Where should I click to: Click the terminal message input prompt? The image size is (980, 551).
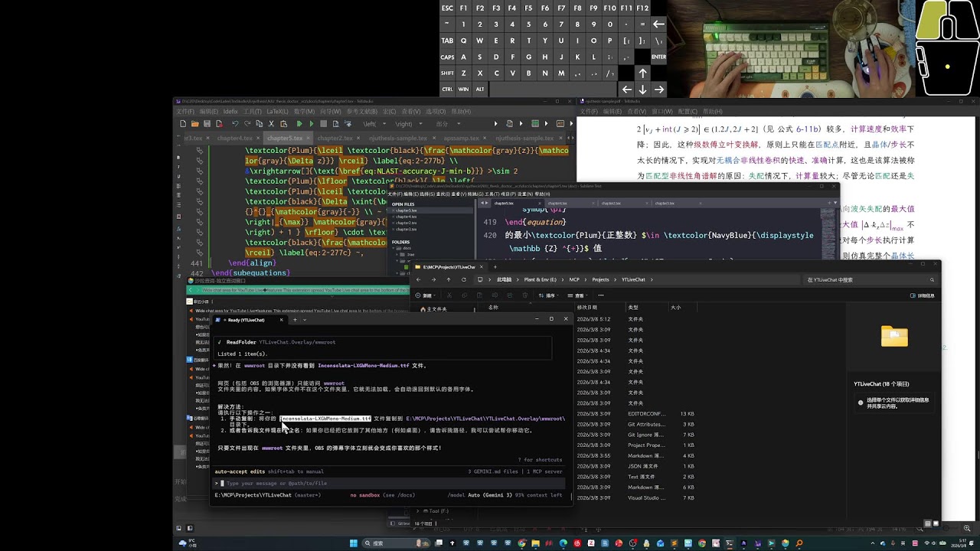[390, 484]
